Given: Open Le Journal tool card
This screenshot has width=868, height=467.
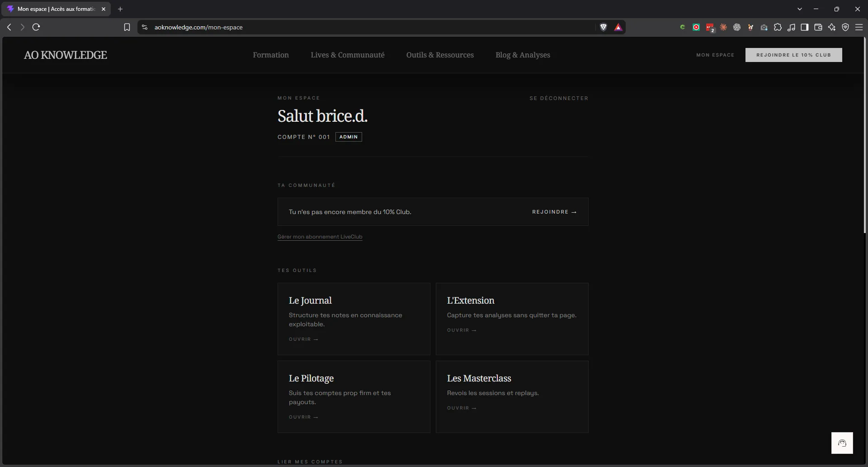Looking at the screenshot, I should [354, 319].
